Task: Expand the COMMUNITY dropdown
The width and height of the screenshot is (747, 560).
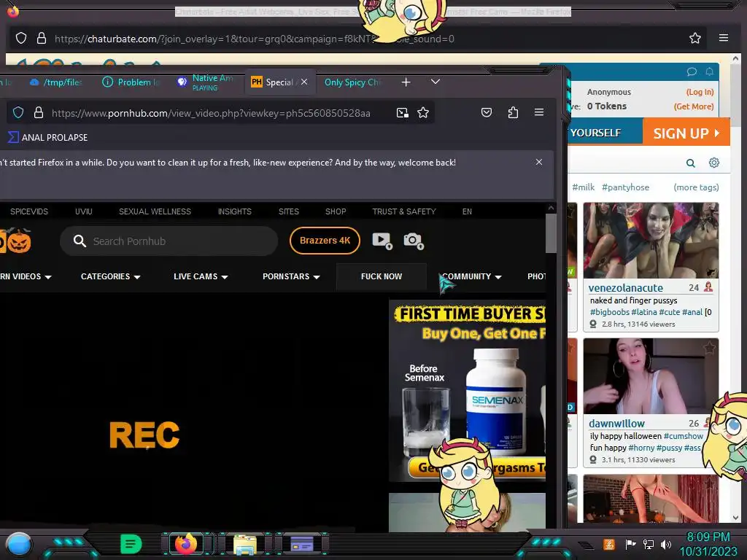Action: coord(472,276)
